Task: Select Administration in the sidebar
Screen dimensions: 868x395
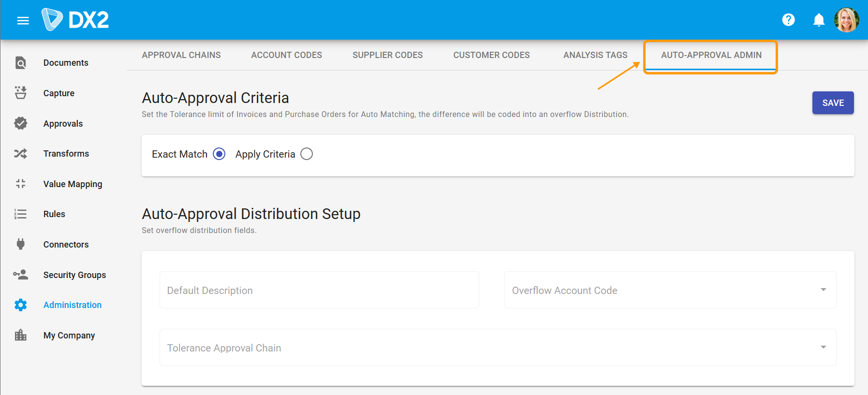Action: click(x=73, y=305)
